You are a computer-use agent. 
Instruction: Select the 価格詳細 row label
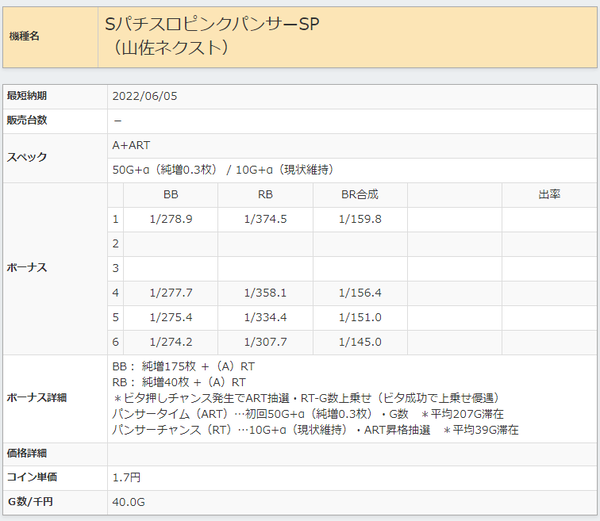tap(27, 453)
